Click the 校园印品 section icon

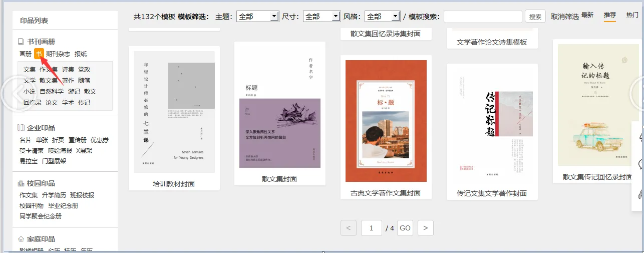21,183
